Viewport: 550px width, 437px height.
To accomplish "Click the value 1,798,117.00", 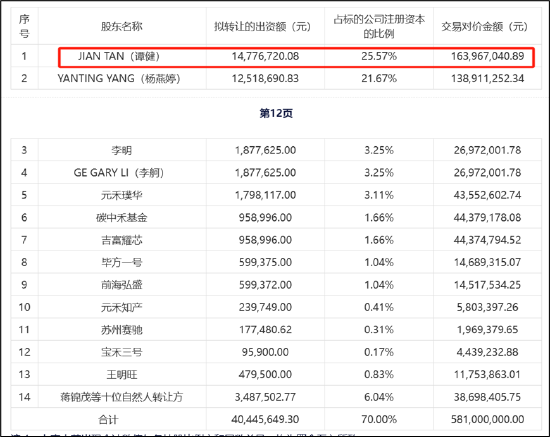I will pyautogui.click(x=265, y=195).
